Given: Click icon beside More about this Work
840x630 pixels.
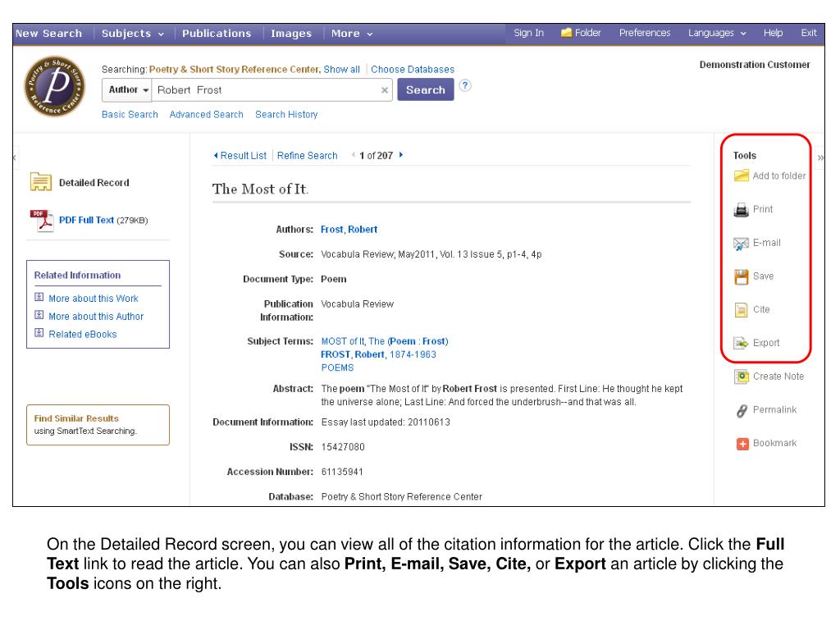Looking at the screenshot, I should tap(39, 297).
